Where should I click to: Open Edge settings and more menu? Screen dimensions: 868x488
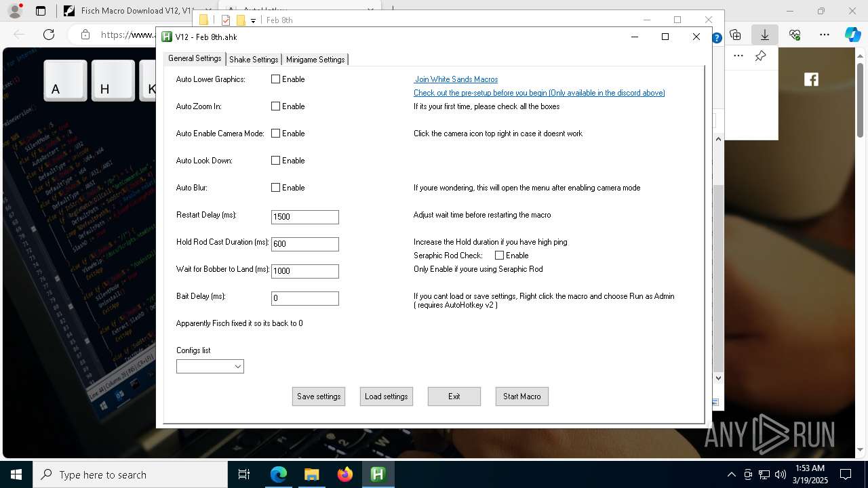[825, 35]
